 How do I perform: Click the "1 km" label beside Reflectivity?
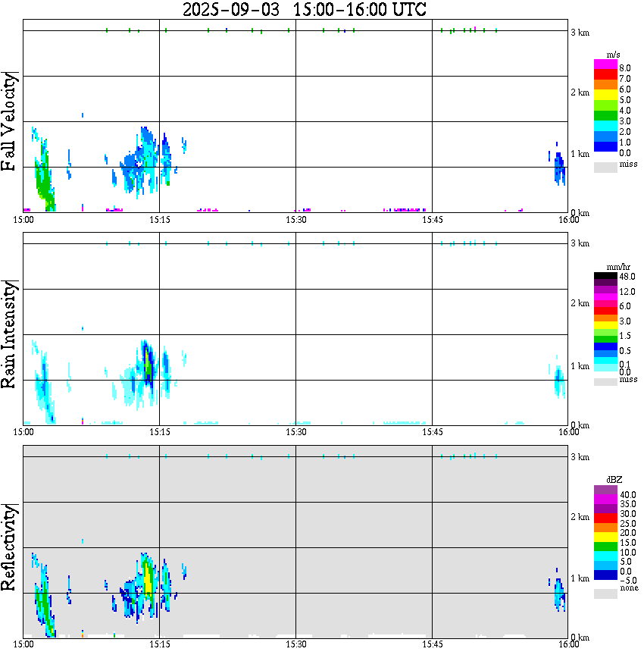(580, 578)
